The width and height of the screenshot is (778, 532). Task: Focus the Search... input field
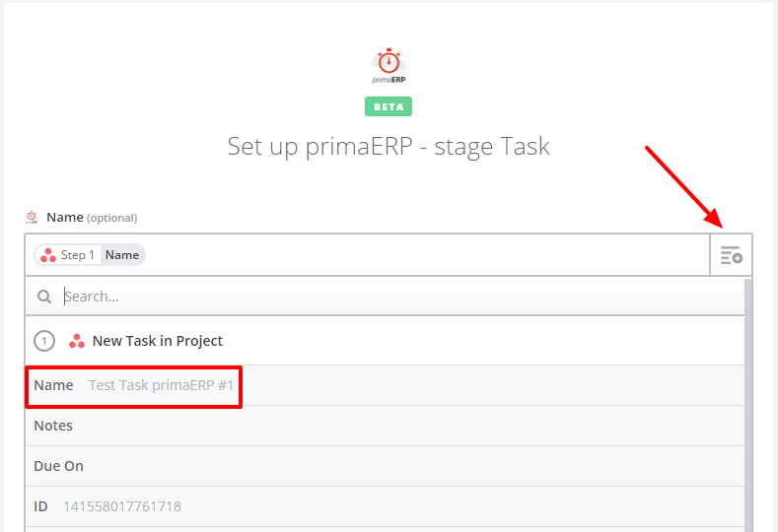pos(403,297)
